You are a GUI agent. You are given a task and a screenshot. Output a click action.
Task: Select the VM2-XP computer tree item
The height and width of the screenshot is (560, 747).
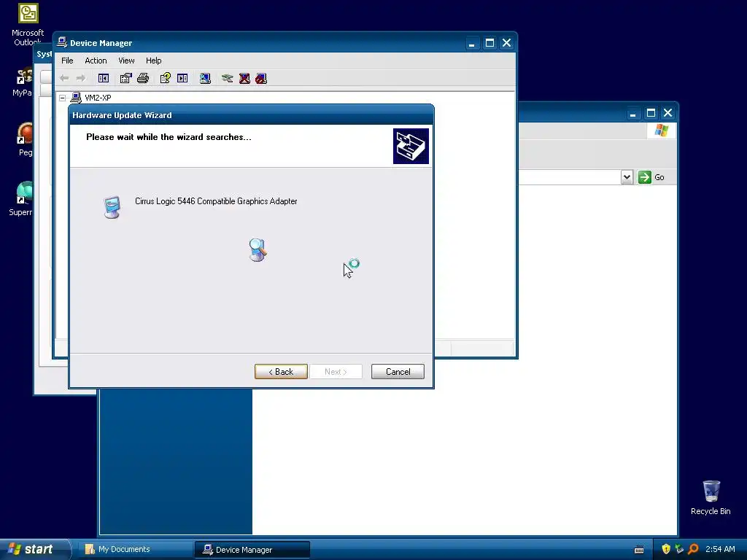click(98, 98)
